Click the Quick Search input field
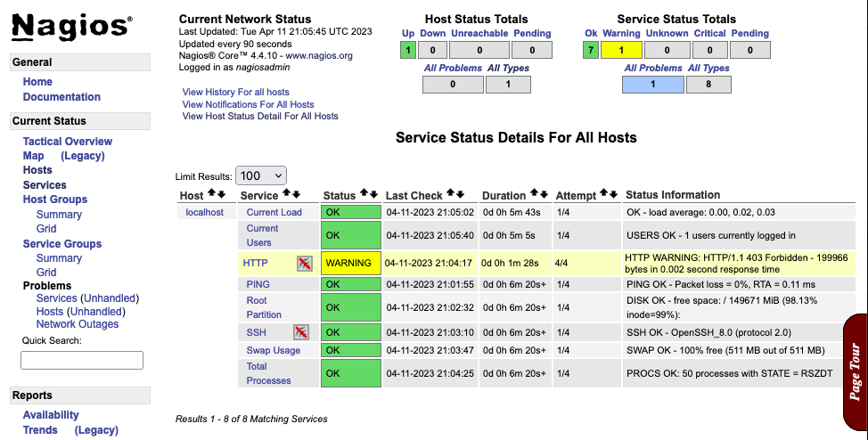Viewport: 868px width, 440px height. (82, 360)
